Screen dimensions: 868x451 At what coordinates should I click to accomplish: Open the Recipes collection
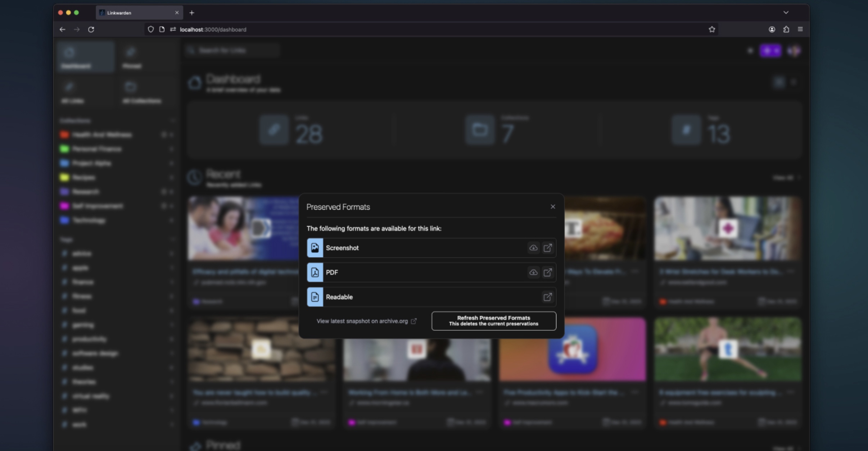[117, 177]
